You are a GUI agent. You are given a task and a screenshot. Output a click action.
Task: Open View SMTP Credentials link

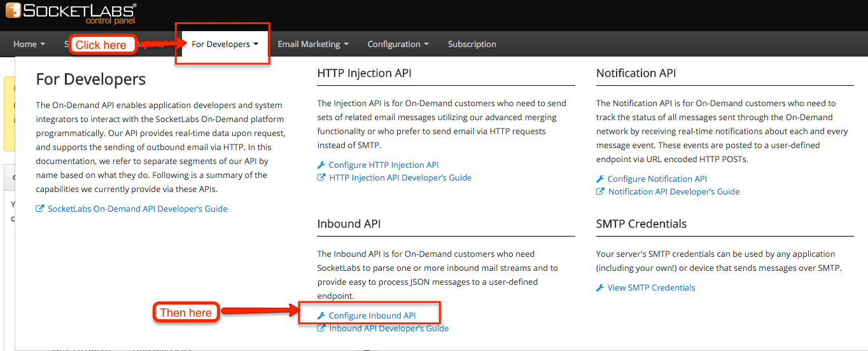pyautogui.click(x=651, y=287)
